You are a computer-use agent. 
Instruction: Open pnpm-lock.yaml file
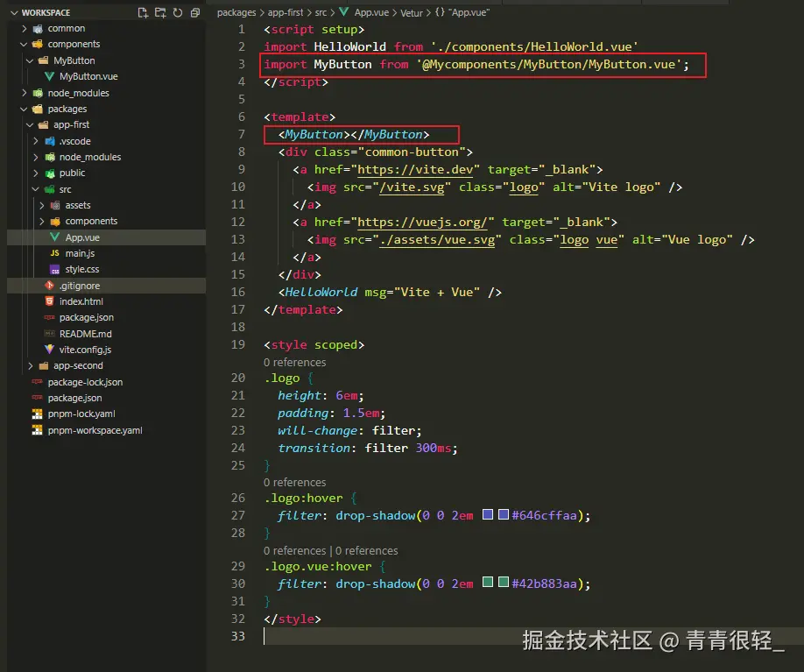pyautogui.click(x=81, y=414)
